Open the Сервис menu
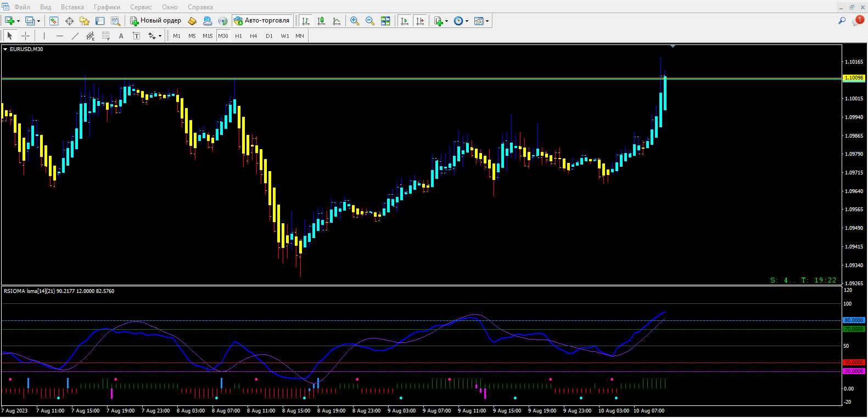This screenshot has height=418, width=868. pyautogui.click(x=141, y=7)
